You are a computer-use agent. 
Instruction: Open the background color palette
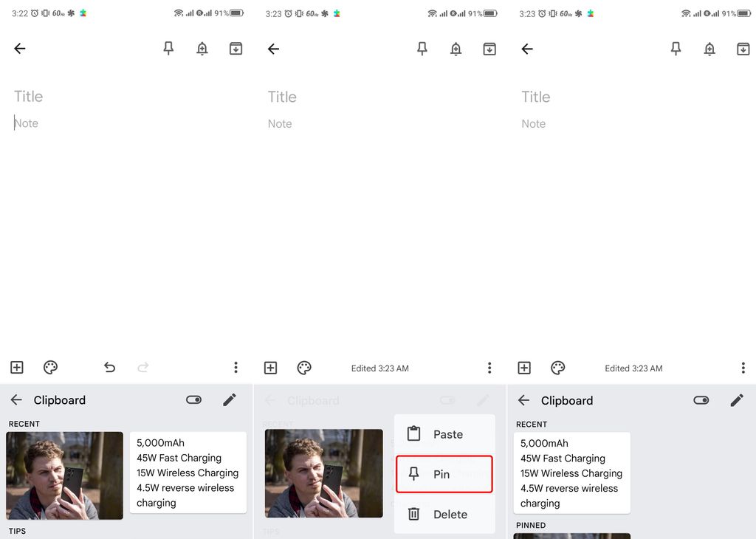(49, 367)
